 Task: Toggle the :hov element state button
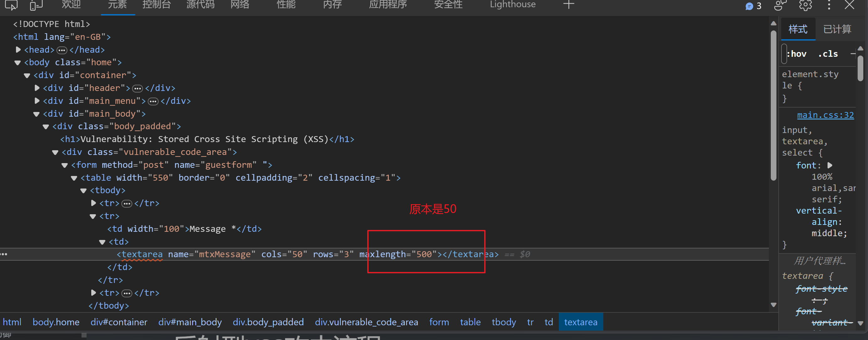797,54
